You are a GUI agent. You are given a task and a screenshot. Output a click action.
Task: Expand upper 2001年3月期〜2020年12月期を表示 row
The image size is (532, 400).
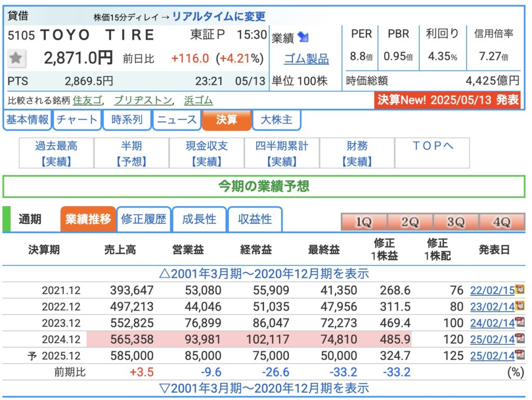[264, 274]
